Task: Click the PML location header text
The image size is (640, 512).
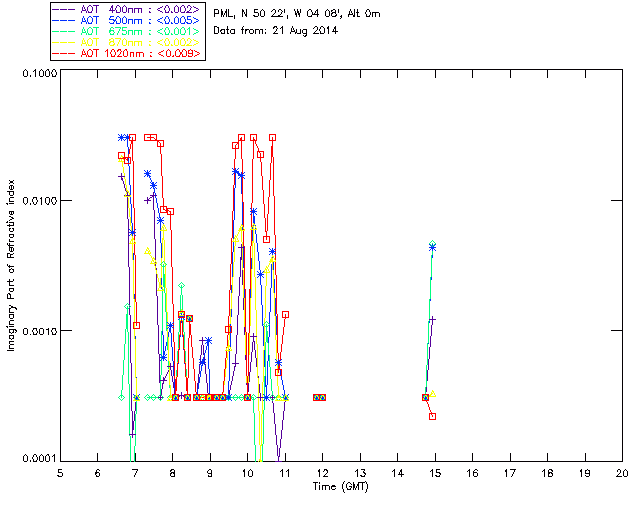Action: pyautogui.click(x=297, y=14)
